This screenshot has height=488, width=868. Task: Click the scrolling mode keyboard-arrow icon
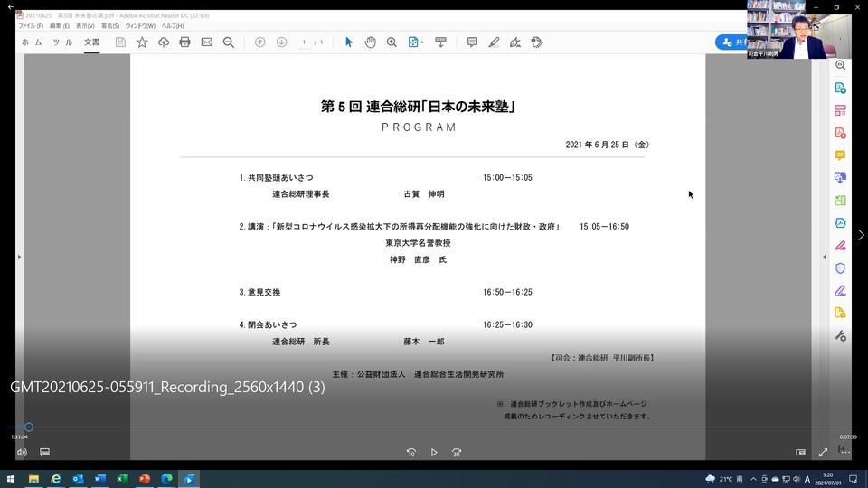tap(440, 42)
